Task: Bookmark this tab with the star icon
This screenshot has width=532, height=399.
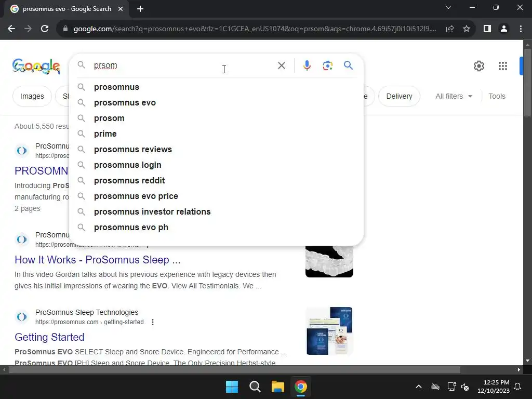Action: [467, 29]
